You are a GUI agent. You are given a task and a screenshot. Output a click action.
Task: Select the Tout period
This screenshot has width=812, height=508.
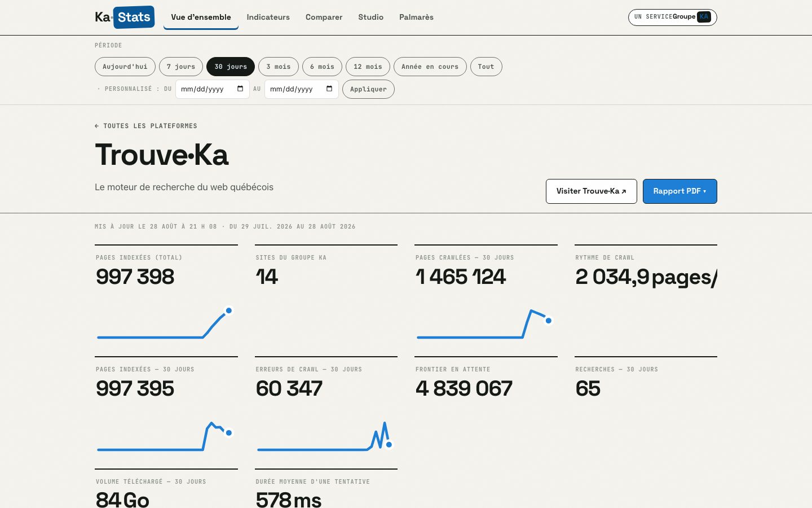click(x=486, y=67)
